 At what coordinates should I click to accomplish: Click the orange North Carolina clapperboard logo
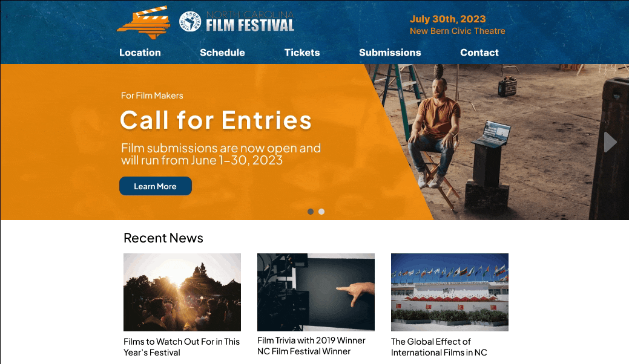pyautogui.click(x=143, y=22)
